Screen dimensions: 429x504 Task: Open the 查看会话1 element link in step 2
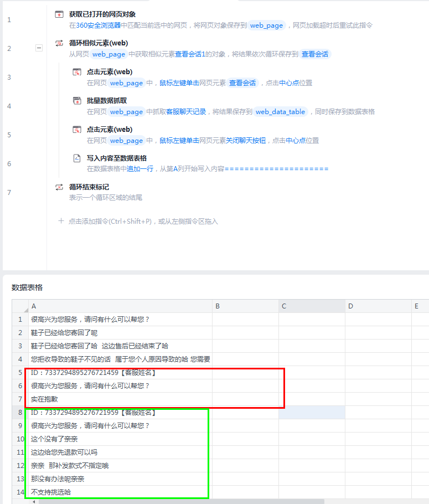(x=190, y=54)
